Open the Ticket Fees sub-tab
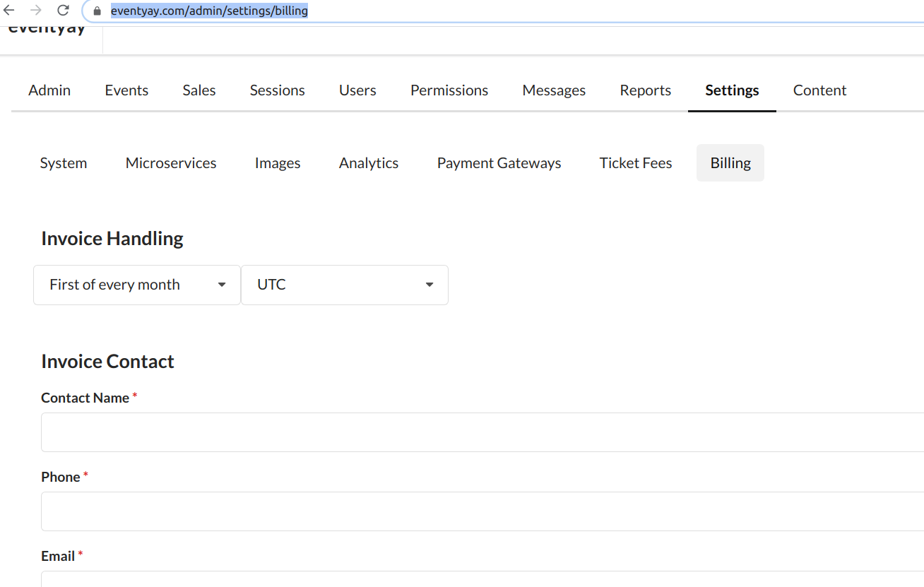Image resolution: width=924 pixels, height=587 pixels. tap(636, 163)
